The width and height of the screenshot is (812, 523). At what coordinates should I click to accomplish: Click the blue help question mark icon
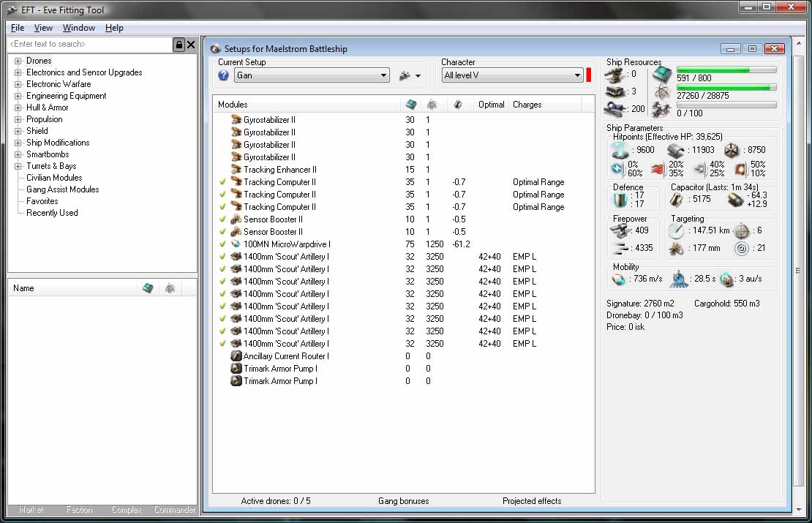223,75
